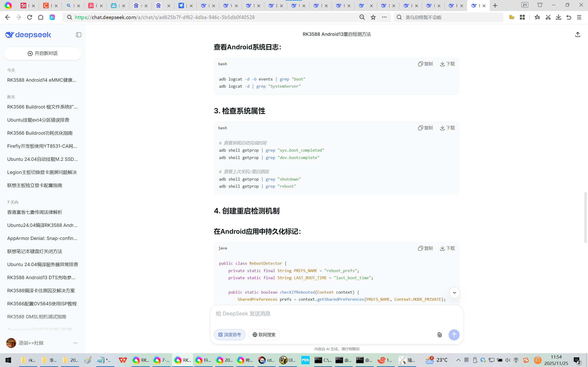Toggle 深度思考 deep thinking mode
Image resolution: width=588 pixels, height=367 pixels.
[x=229, y=335]
